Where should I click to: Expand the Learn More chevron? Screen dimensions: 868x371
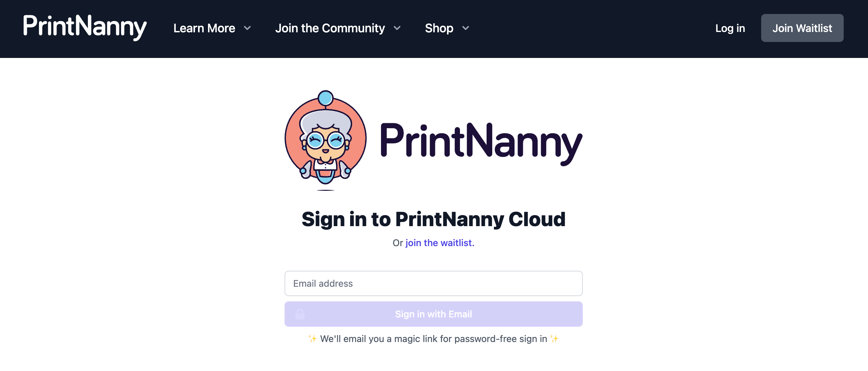247,28
